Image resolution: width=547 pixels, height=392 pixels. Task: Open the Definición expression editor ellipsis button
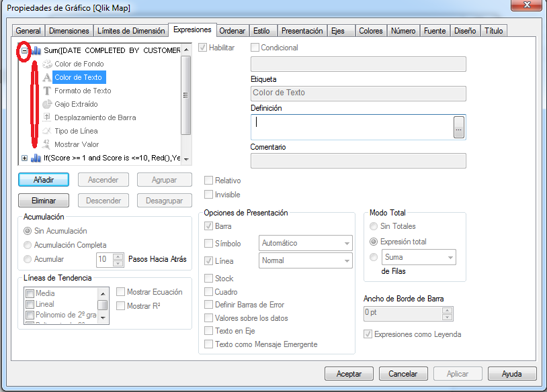tap(459, 127)
